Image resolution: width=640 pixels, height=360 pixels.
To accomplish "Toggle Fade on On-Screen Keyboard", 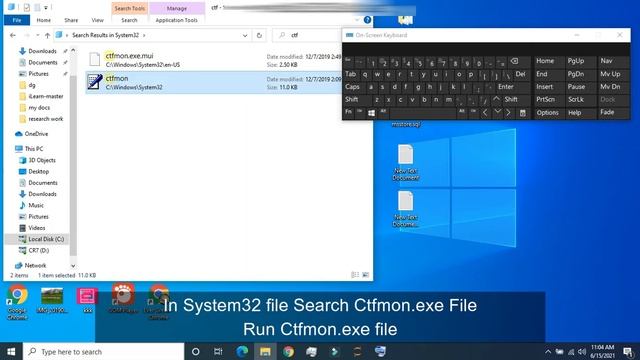I will pos(607,112).
